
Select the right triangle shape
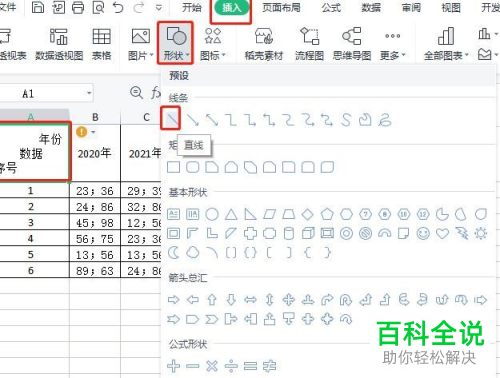pyautogui.click(x=250, y=214)
